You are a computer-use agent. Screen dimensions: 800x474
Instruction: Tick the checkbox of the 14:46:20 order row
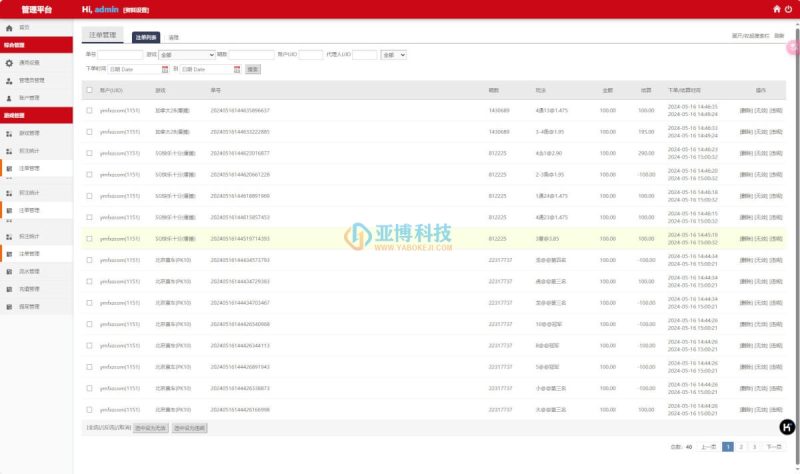[89, 174]
